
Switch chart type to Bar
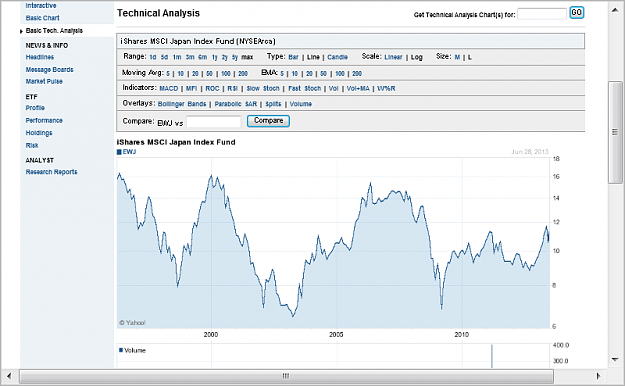[x=293, y=57]
